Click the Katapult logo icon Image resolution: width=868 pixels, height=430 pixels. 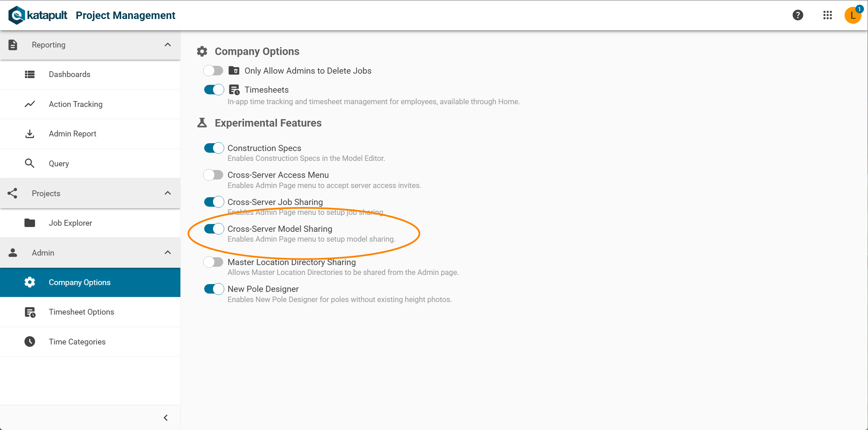tap(17, 15)
